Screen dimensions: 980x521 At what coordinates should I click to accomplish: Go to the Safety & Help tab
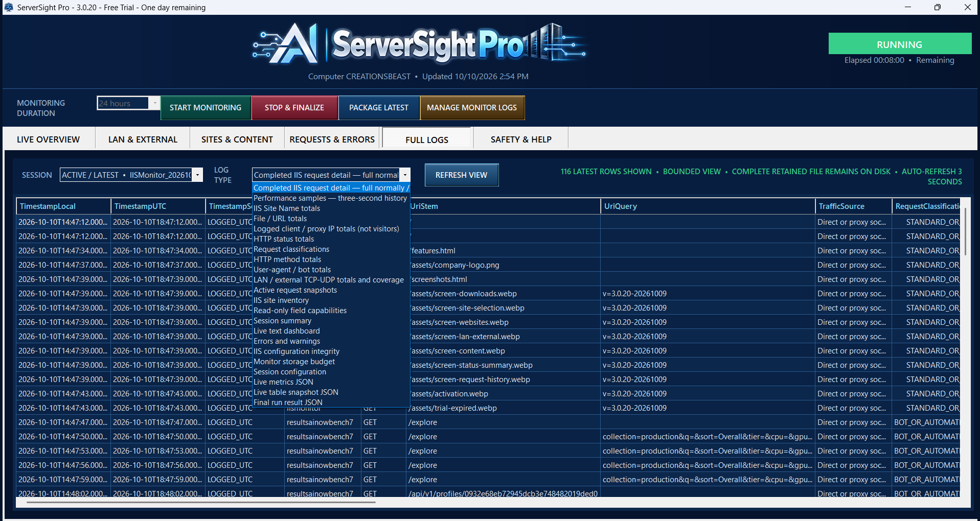[x=521, y=139]
